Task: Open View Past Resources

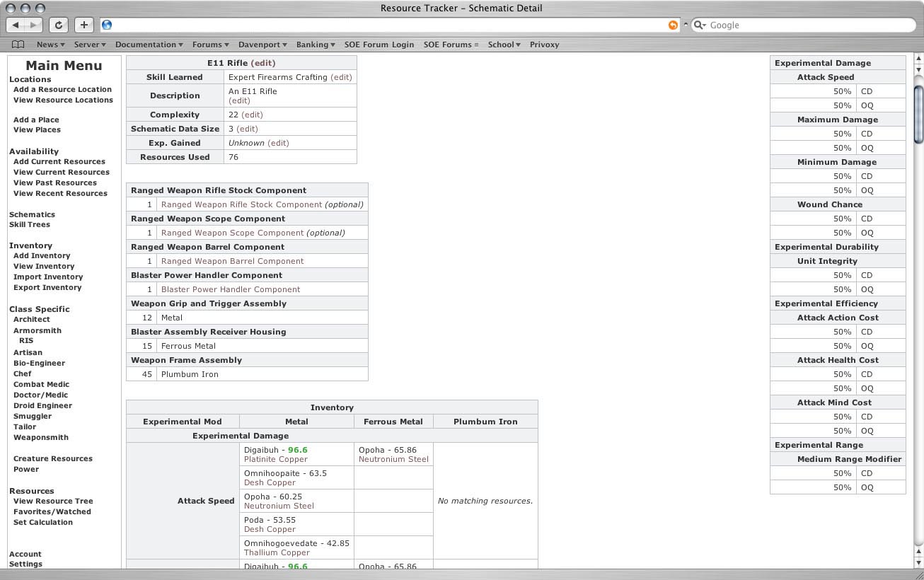Action: point(55,183)
